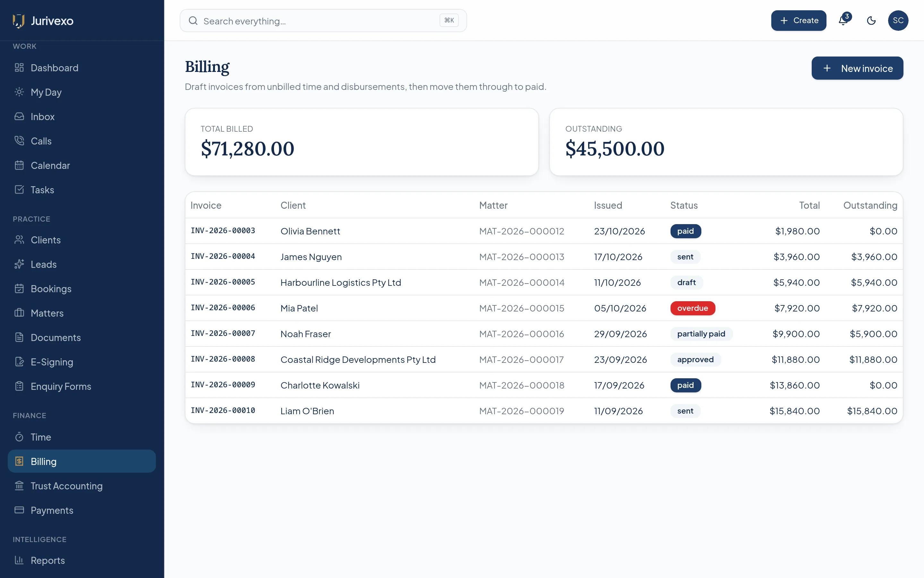Click the My Day sun icon
924x578 pixels.
(x=19, y=92)
